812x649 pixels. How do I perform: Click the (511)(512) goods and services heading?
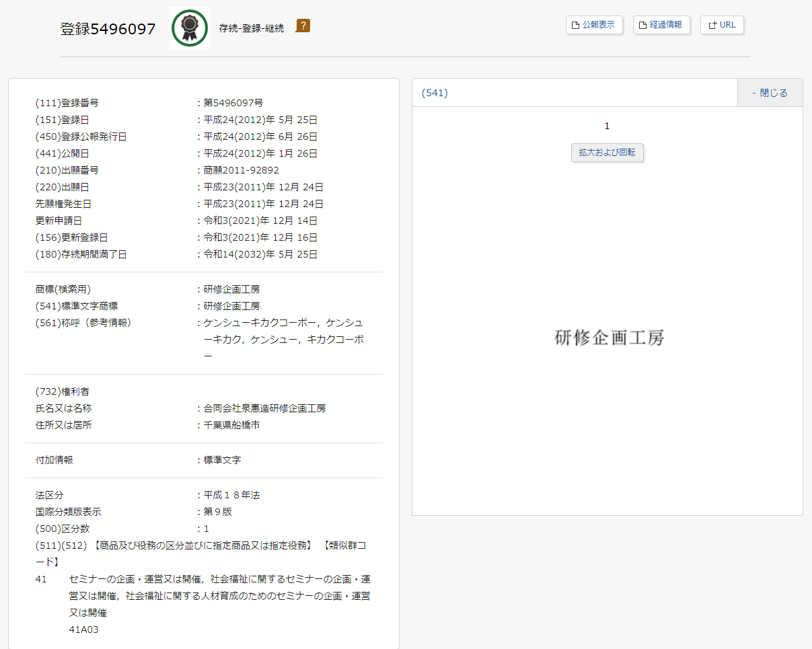202,553
